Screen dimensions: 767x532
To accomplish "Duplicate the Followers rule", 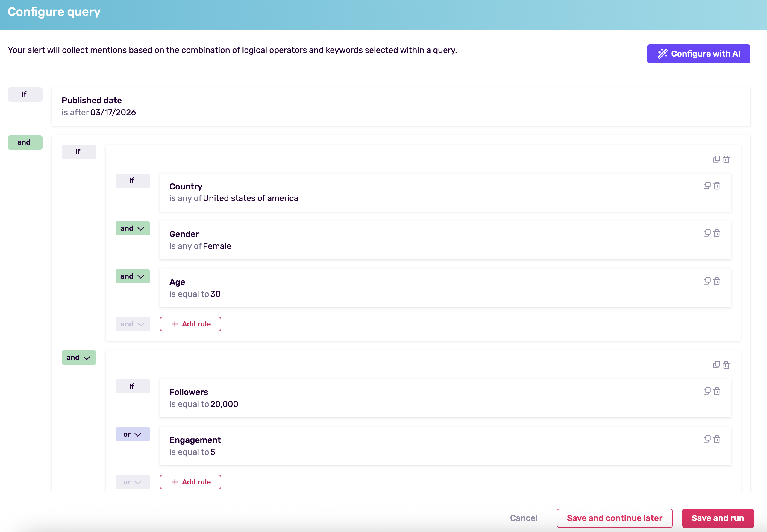I will tap(707, 391).
